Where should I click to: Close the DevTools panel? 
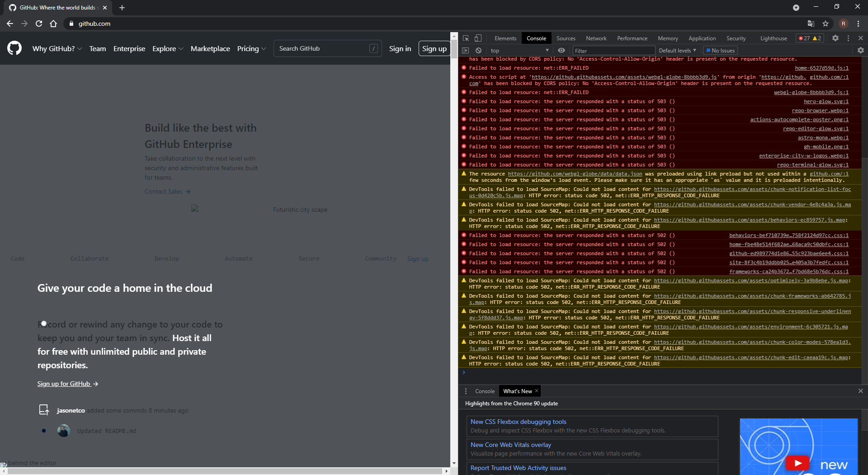point(861,38)
